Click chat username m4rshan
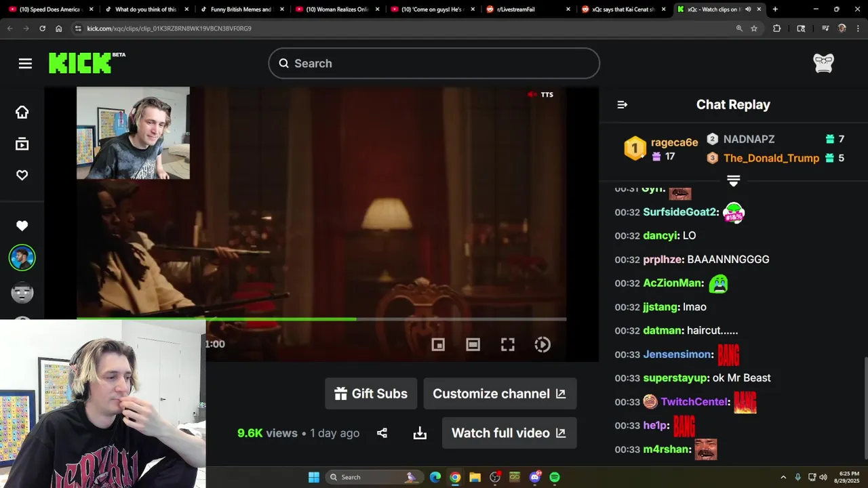Screen dimensions: 868x488 tap(667, 449)
